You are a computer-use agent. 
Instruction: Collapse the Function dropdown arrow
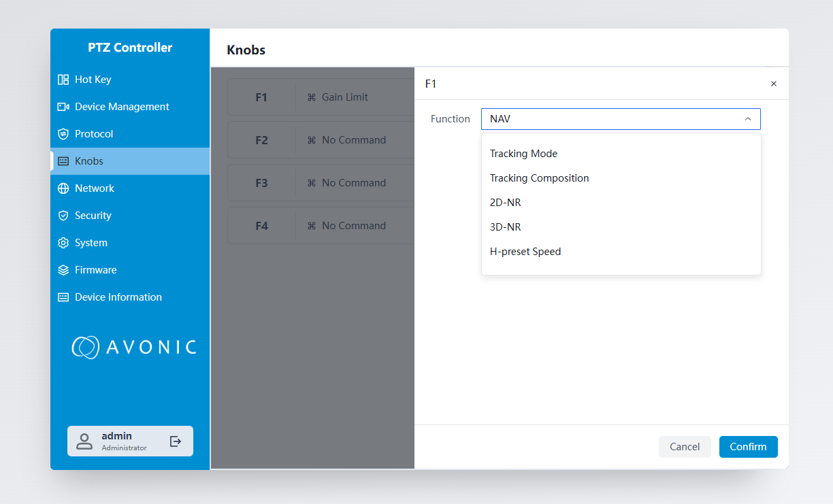[748, 119]
